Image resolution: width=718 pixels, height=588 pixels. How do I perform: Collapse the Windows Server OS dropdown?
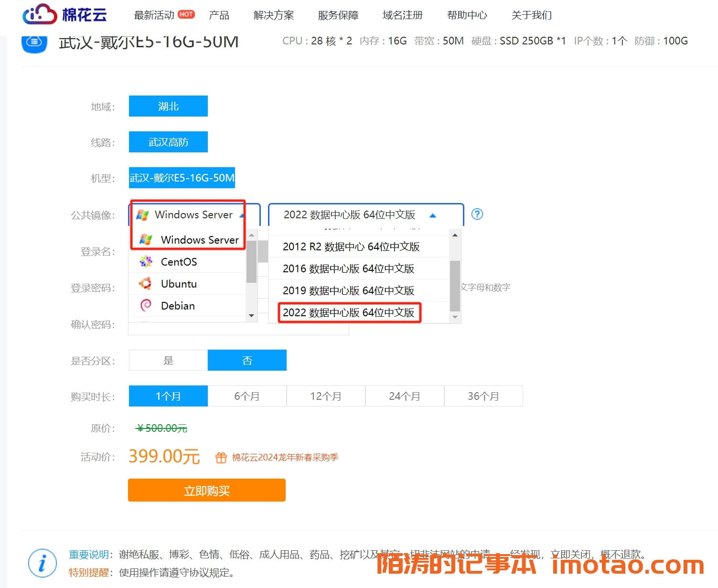click(194, 214)
